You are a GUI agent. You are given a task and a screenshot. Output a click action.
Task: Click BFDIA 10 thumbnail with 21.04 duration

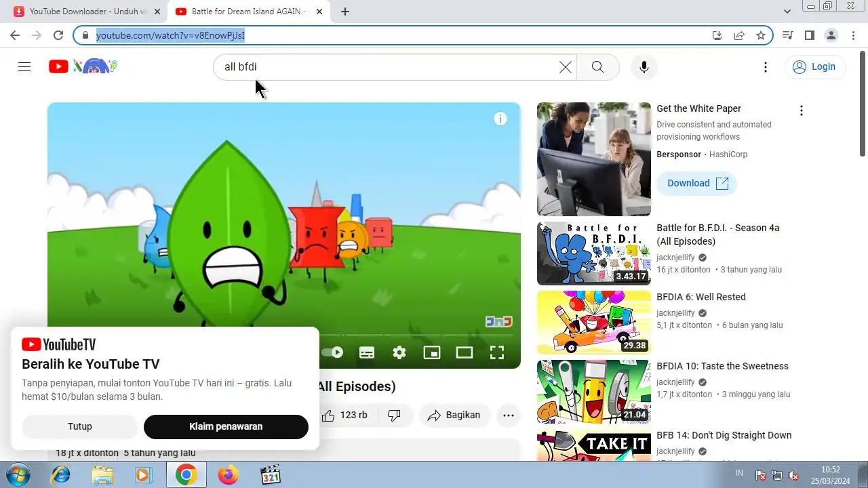pos(594,392)
